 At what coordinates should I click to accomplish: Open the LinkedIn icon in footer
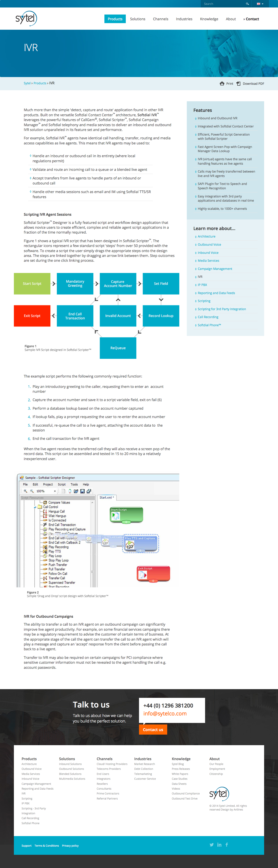pos(219,844)
